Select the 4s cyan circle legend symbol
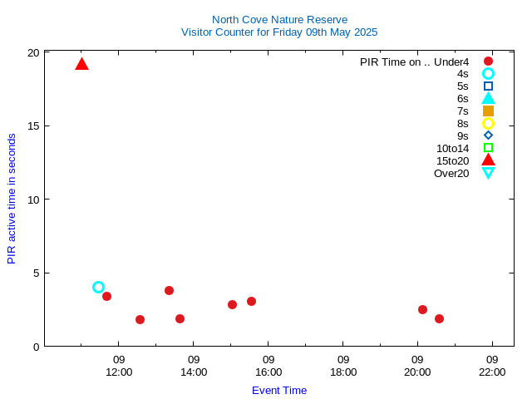Viewport: 532px width, 399px height. click(x=488, y=74)
